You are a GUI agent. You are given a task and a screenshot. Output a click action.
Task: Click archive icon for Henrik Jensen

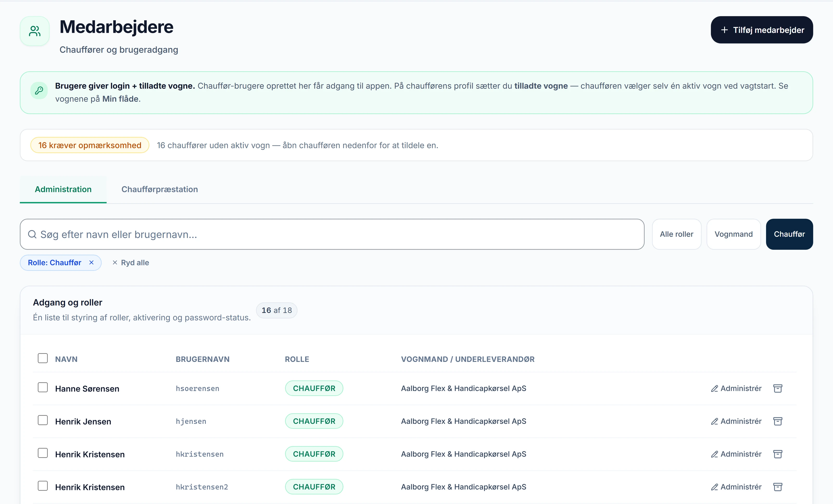point(778,421)
